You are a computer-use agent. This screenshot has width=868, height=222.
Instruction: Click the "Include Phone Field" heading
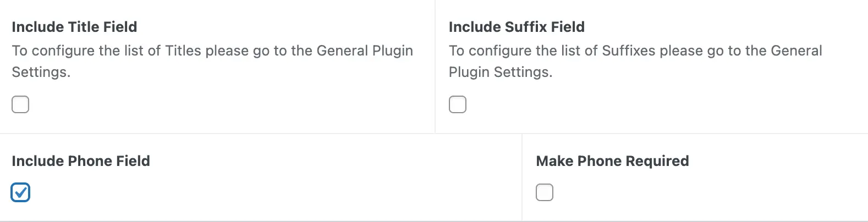(81, 161)
